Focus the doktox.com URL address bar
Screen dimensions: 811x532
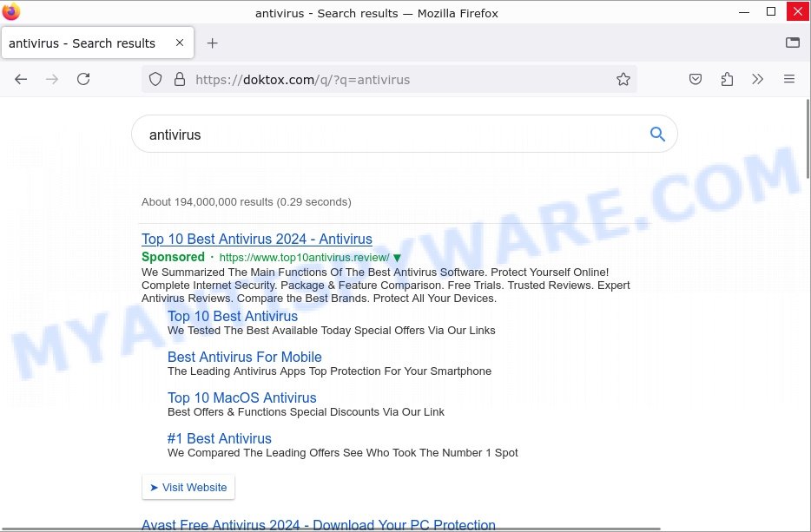tap(389, 79)
